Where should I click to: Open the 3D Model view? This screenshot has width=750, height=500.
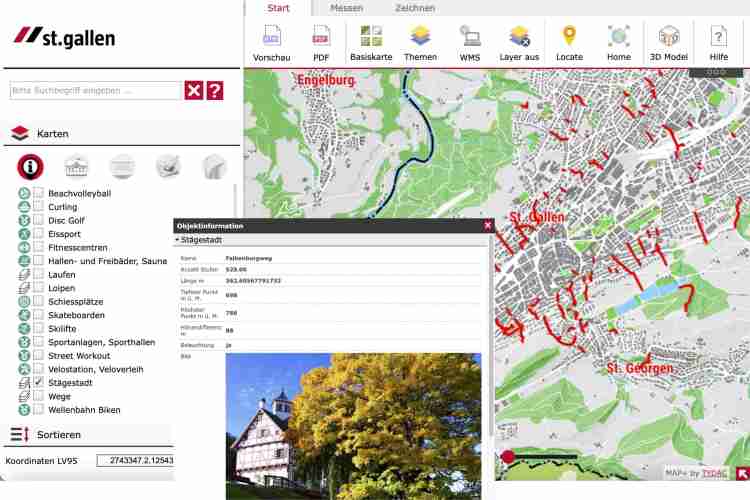[x=668, y=43]
